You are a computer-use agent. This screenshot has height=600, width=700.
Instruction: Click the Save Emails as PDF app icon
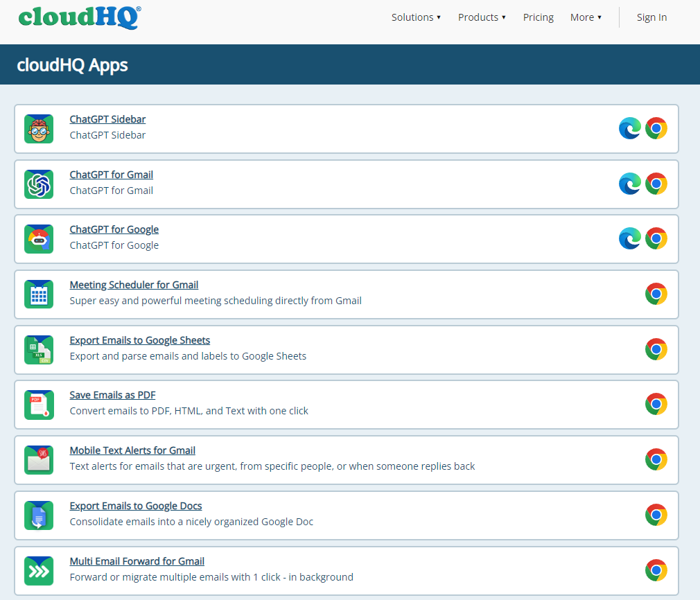[39, 405]
